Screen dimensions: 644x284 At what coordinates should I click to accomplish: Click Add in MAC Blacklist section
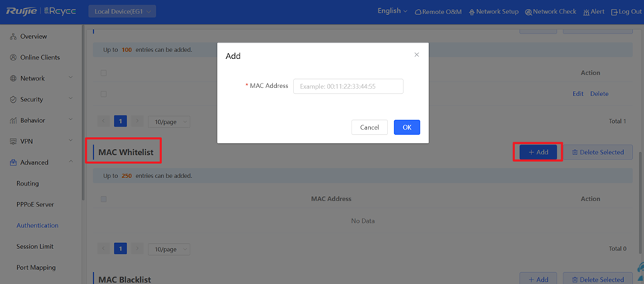click(x=538, y=279)
